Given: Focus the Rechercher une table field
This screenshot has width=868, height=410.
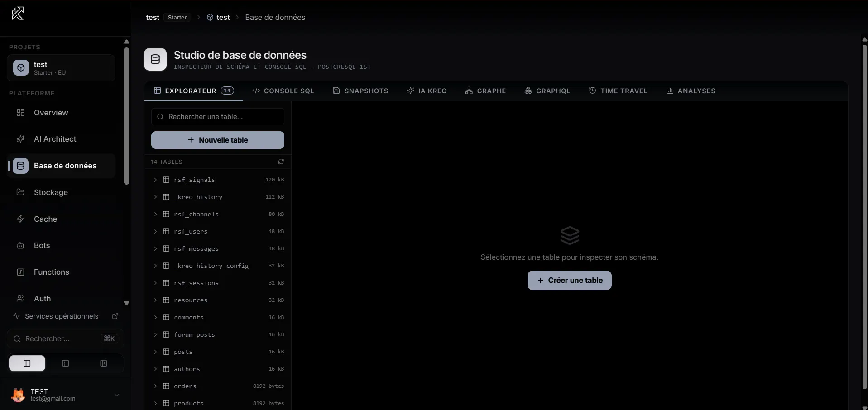Looking at the screenshot, I should pos(218,117).
